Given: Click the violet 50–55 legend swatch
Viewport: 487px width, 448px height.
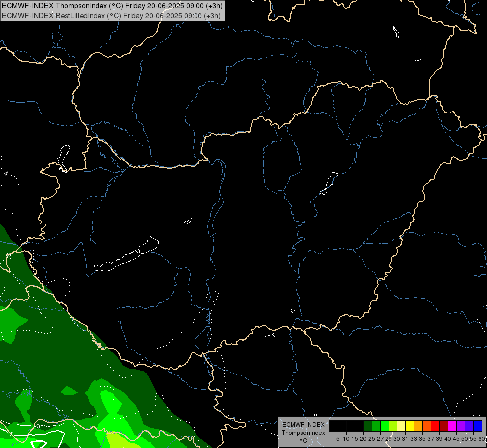Looking at the screenshot, I should (469, 426).
